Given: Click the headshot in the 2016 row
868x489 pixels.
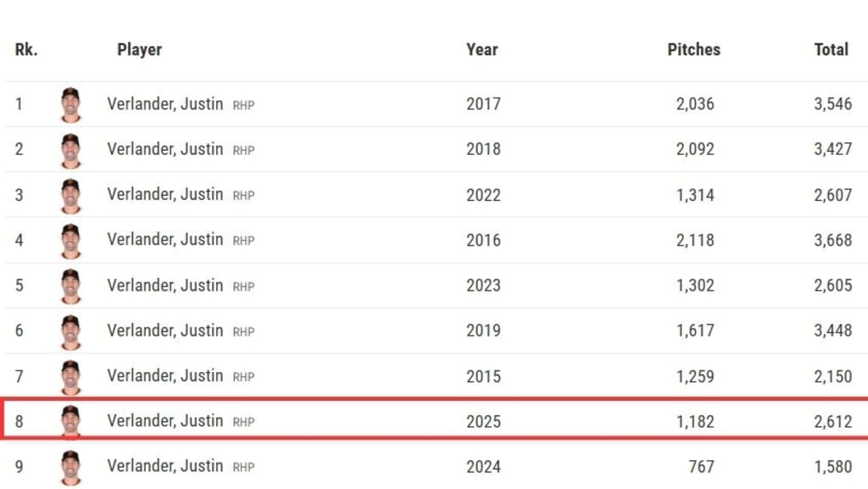Looking at the screenshot, I should [70, 241].
